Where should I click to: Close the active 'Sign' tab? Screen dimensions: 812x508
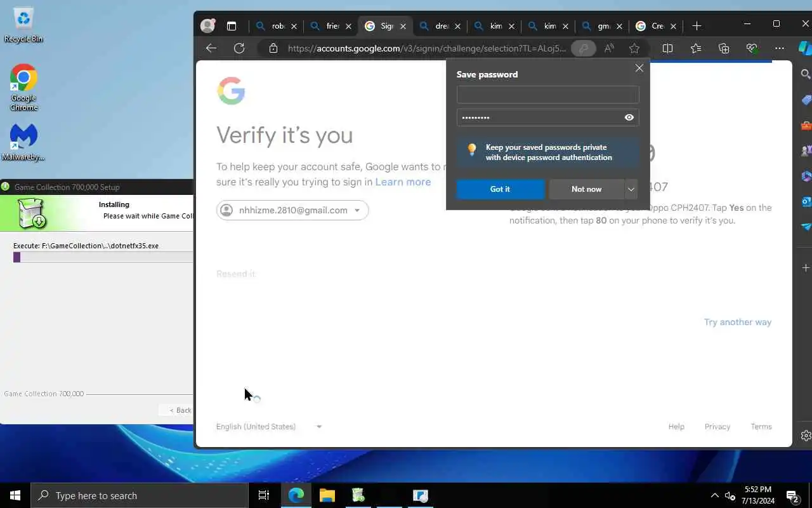403,26
